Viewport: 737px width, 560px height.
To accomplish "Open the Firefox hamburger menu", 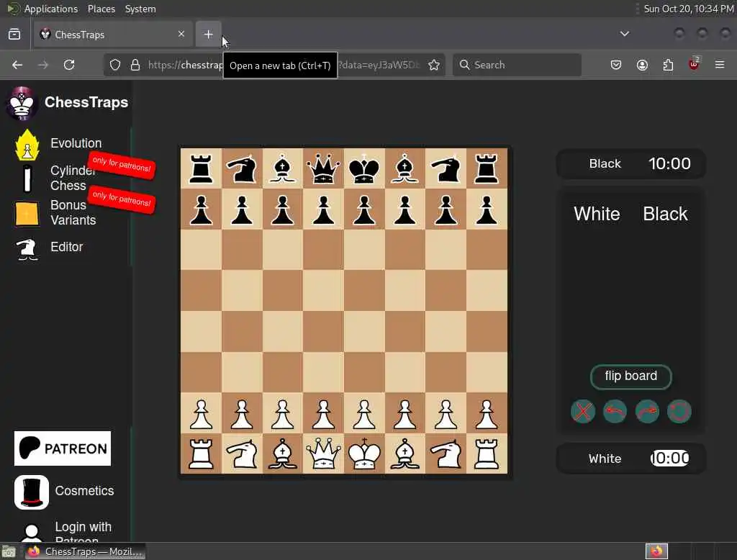I will tap(720, 65).
